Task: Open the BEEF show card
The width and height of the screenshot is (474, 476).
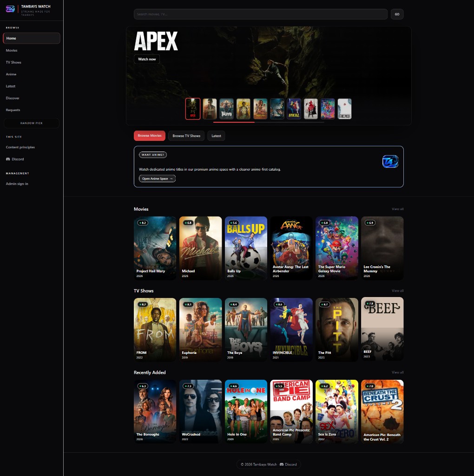Action: tap(382, 329)
